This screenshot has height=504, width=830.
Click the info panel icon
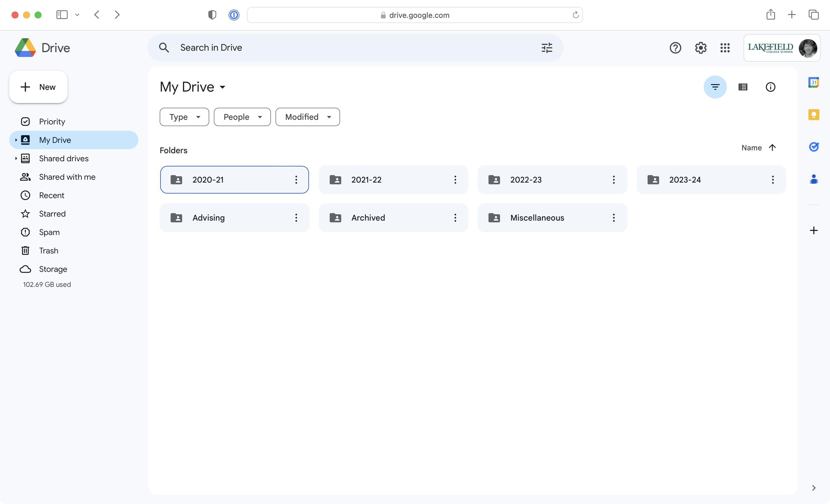coord(771,87)
